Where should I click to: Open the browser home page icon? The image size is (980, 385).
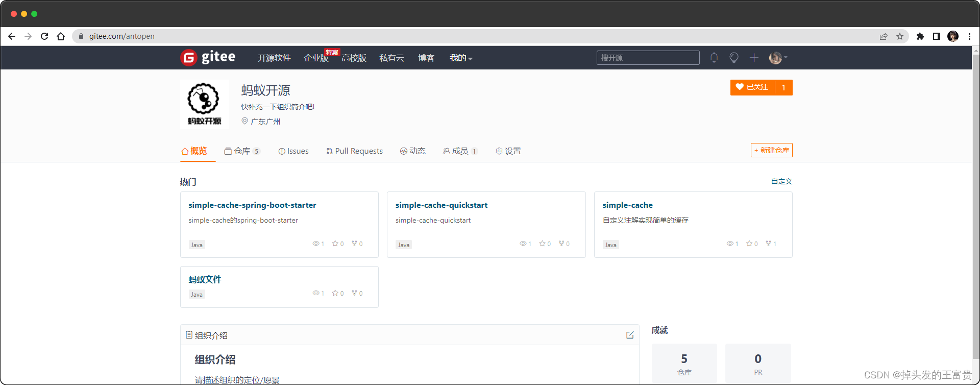(x=61, y=36)
